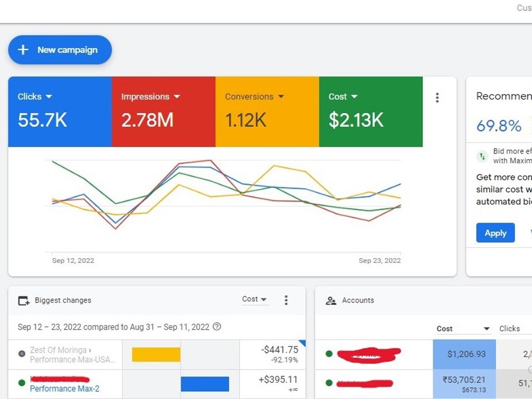Image resolution: width=532 pixels, height=399 pixels.
Task: Click the blue bar for +$395.11 change
Action: tap(205, 384)
